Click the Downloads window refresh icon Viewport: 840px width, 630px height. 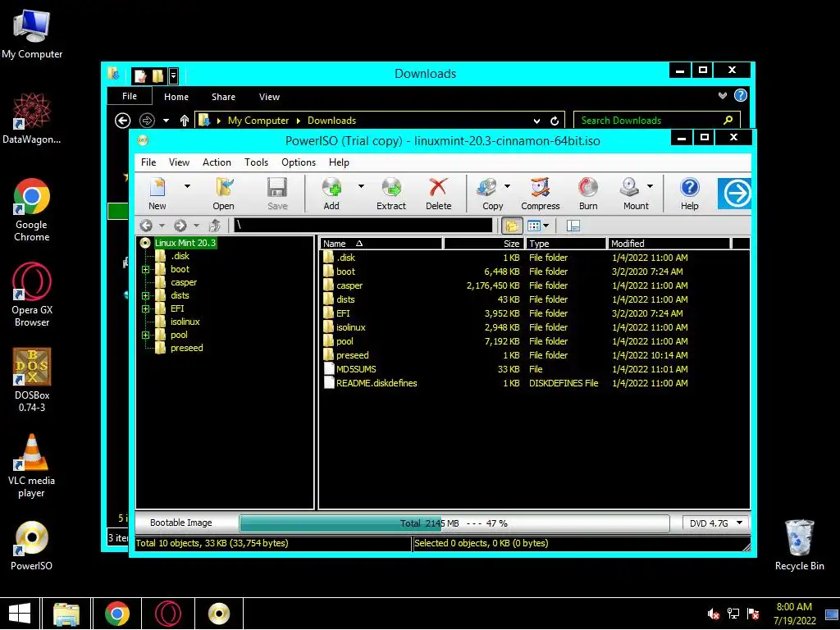click(x=555, y=121)
